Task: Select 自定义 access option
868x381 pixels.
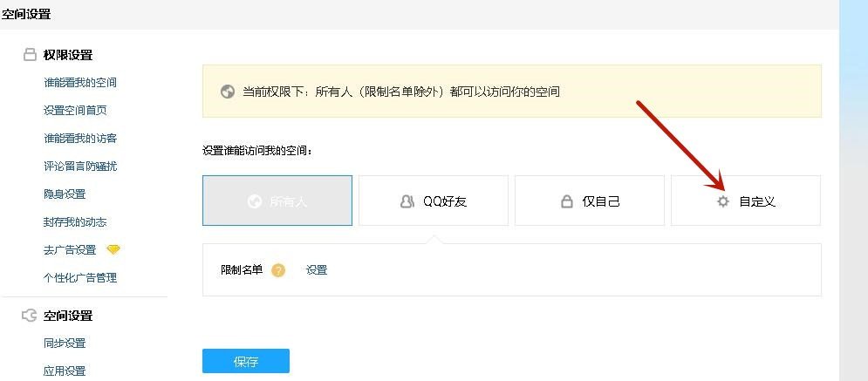Action: [x=746, y=201]
